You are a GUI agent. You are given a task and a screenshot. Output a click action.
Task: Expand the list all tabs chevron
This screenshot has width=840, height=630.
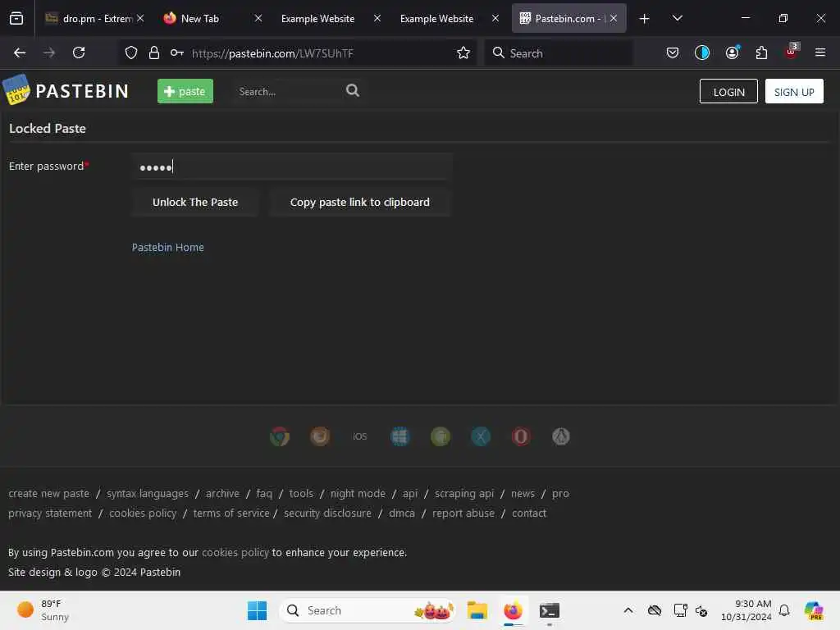coord(677,19)
